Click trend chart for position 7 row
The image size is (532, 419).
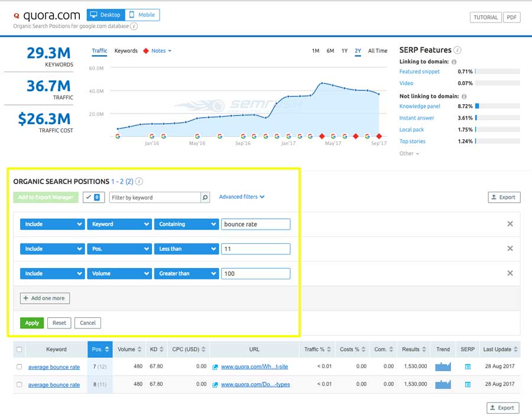(443, 367)
